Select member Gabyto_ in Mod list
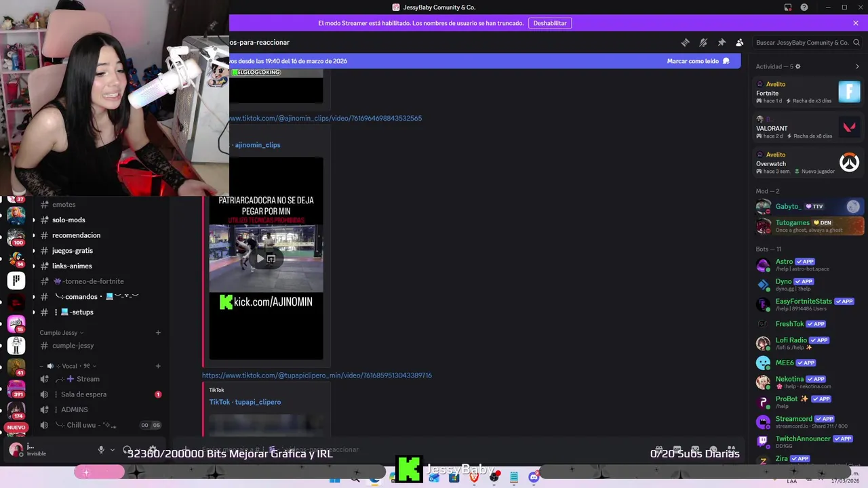The width and height of the screenshot is (868, 488). [809, 207]
